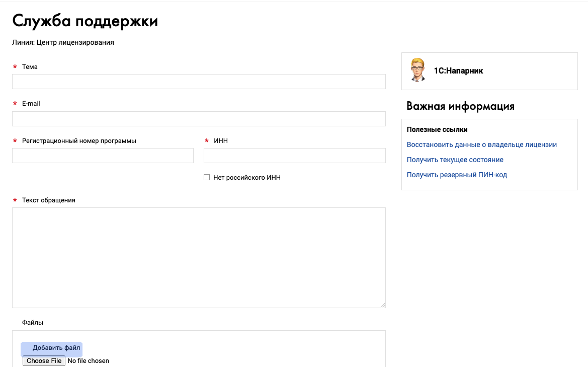Click the Choose File button
588x367 pixels.
coord(44,360)
